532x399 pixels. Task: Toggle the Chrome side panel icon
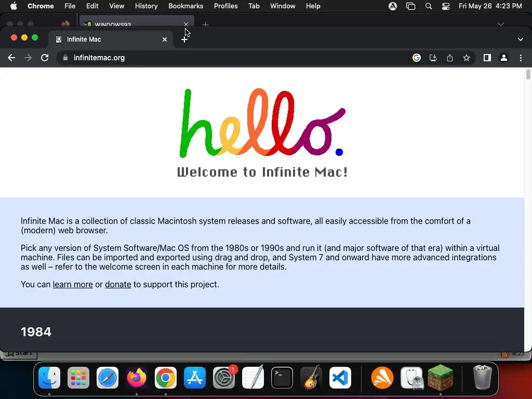[487, 58]
